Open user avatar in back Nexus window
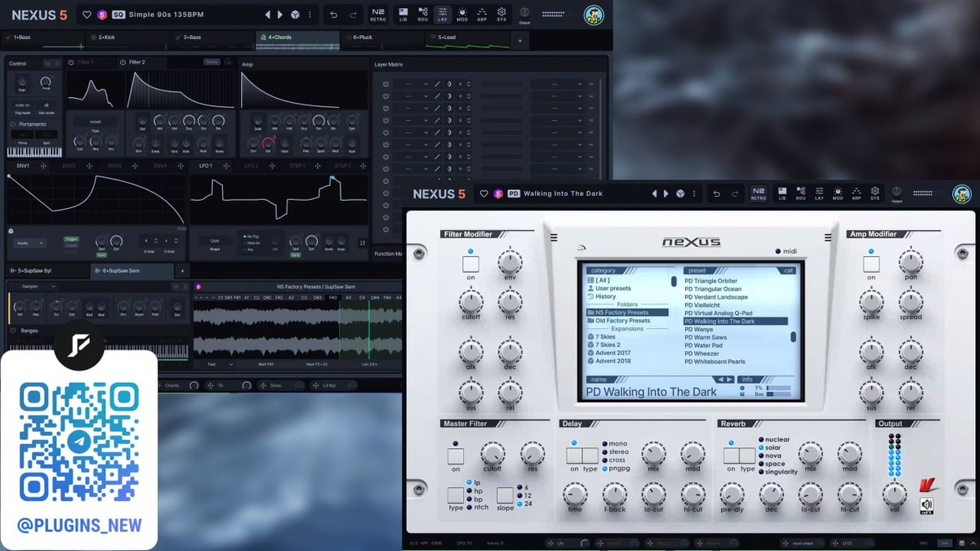Screen dimensions: 980x551 594,15
